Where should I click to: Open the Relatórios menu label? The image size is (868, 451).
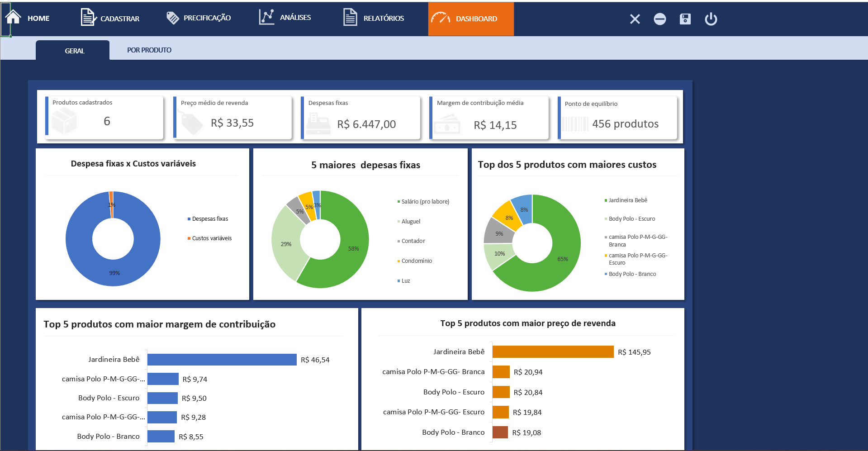click(x=384, y=19)
